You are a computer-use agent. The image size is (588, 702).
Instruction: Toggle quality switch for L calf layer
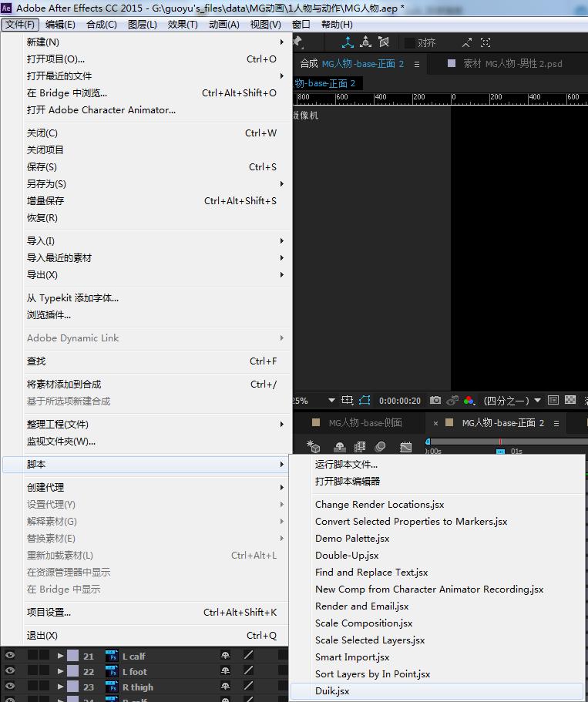pos(249,655)
